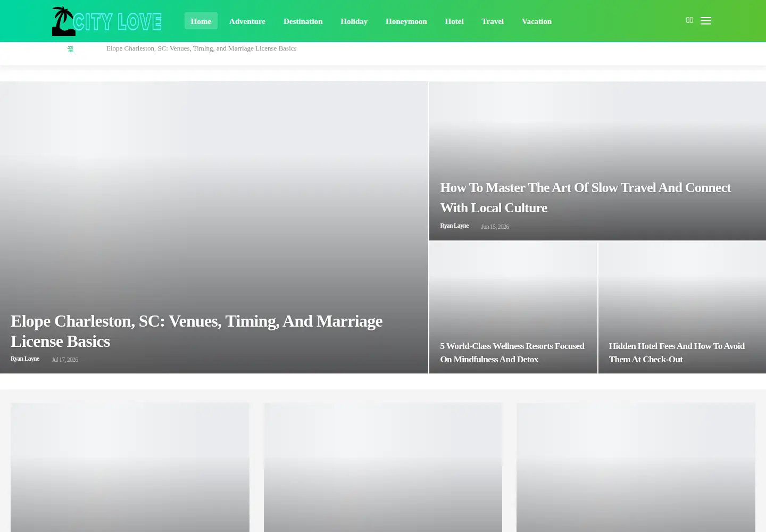Click the Jul 17, 2026 date

65,360
